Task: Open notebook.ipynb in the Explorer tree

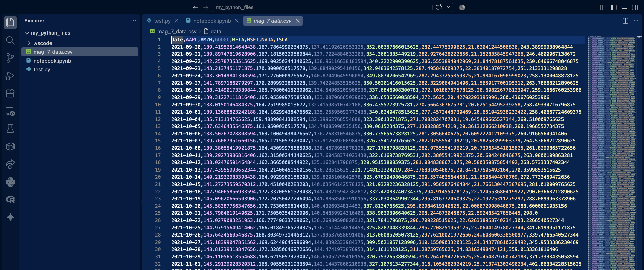Action: 80,61
